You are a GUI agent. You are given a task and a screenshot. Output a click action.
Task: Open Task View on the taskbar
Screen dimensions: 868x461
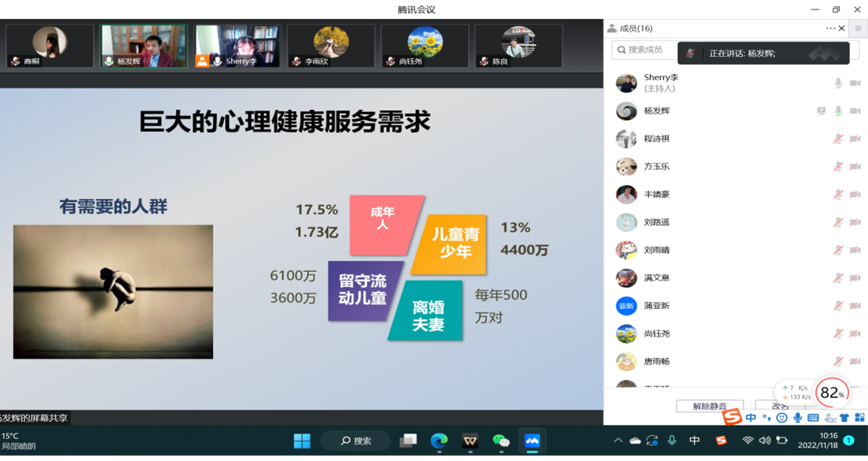408,441
